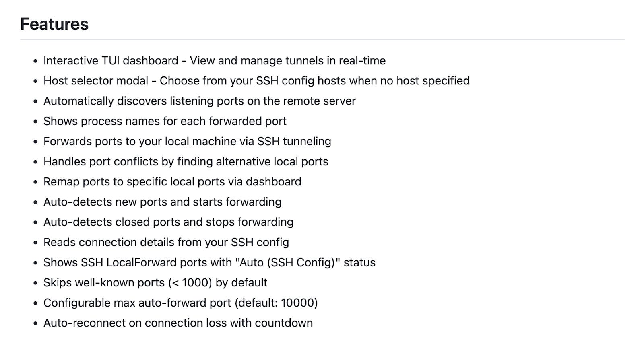
Task: Click Remap ports via dashboard line
Action: [172, 181]
